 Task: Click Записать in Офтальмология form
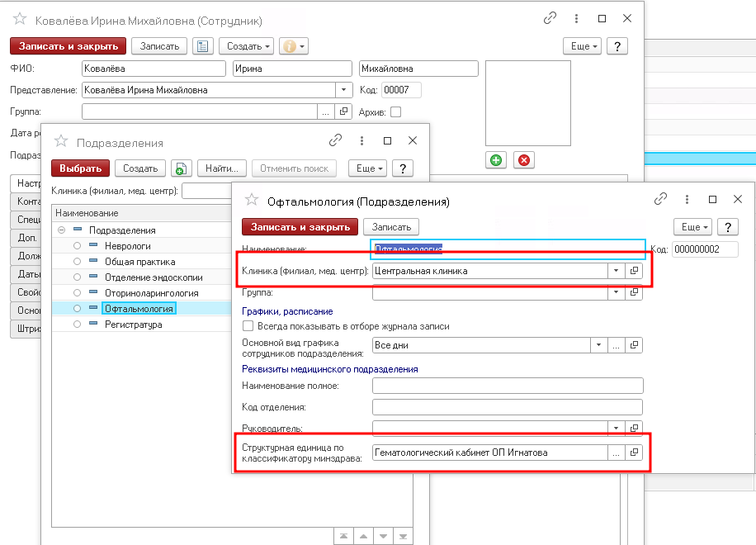[x=391, y=227]
